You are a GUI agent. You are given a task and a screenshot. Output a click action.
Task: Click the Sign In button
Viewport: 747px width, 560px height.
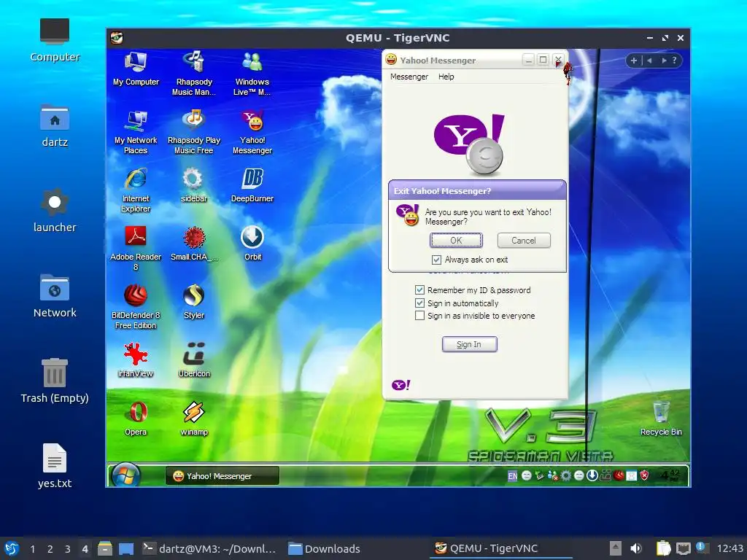click(x=469, y=344)
